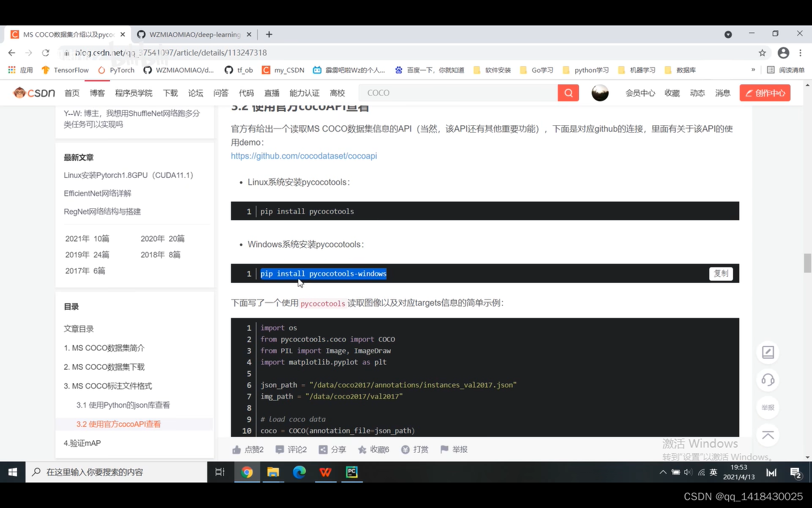Open the Baidu bookmark
812x508 pixels.
429,70
